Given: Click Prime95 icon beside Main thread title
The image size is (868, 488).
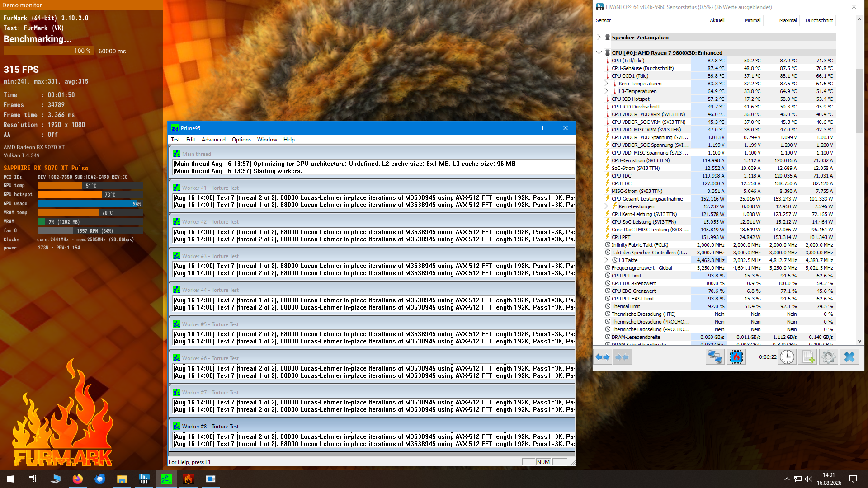Looking at the screenshot, I should tap(177, 154).
